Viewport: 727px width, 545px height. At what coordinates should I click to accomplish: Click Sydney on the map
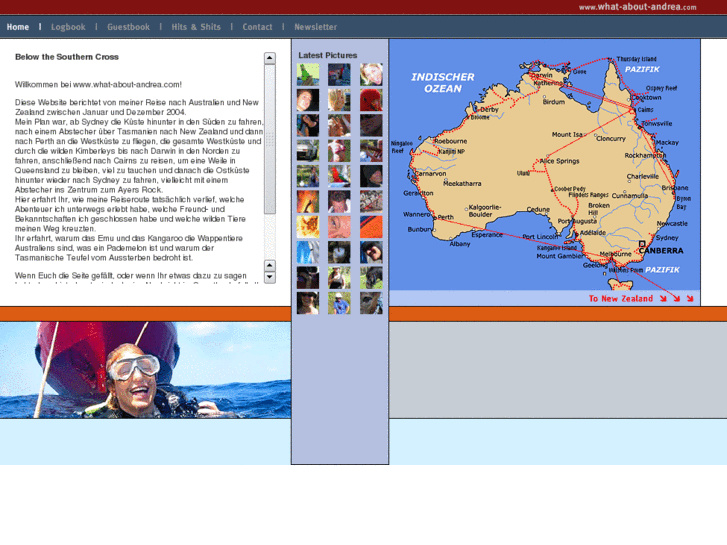[667, 237]
